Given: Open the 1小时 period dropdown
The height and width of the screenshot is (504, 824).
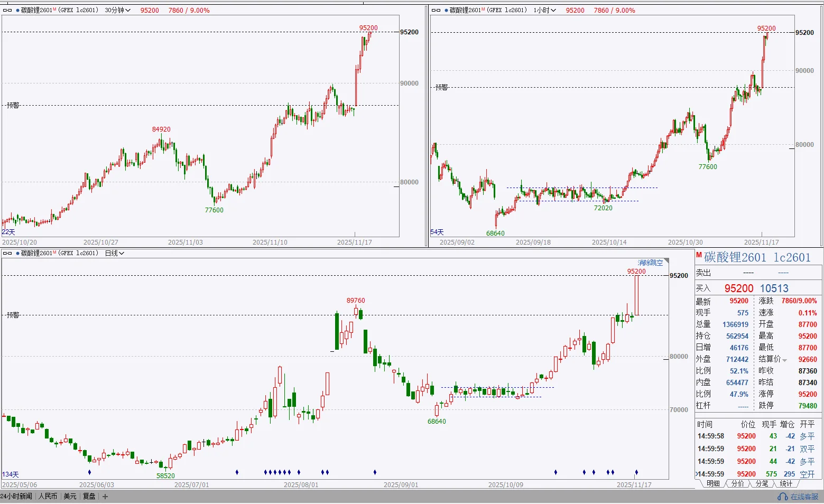Looking at the screenshot, I should (x=544, y=10).
